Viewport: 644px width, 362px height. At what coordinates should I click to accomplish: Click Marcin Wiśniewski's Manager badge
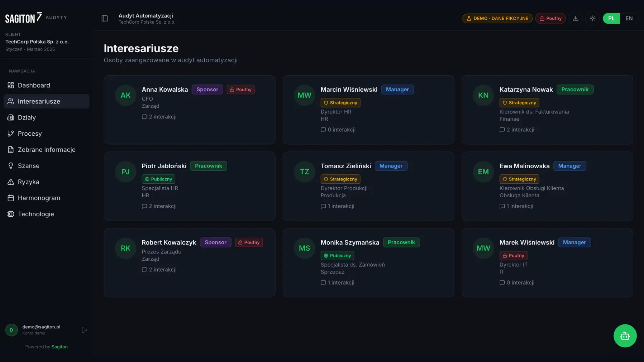tap(397, 90)
